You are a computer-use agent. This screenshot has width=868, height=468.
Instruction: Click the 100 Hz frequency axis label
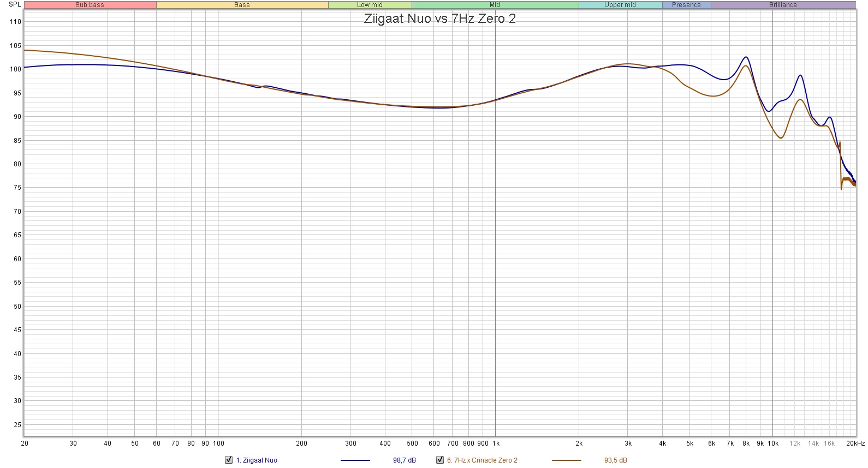point(218,443)
